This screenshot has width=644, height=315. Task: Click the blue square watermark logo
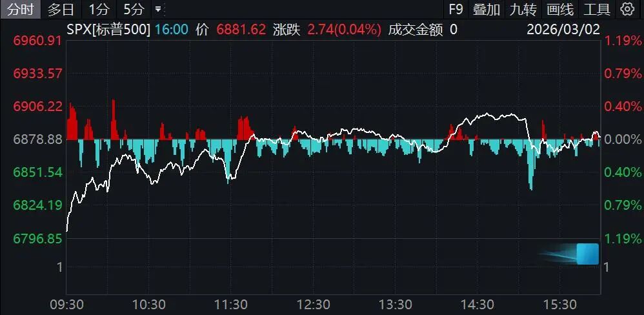tap(587, 254)
